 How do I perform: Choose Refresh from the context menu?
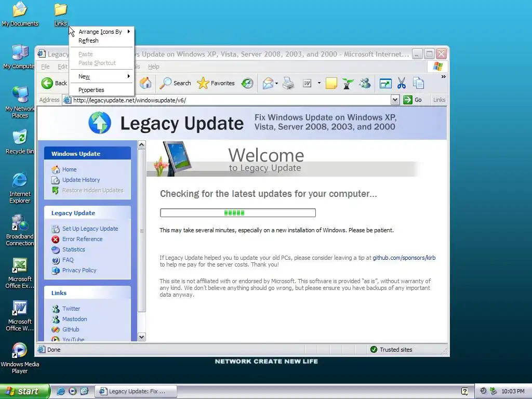[102, 41]
